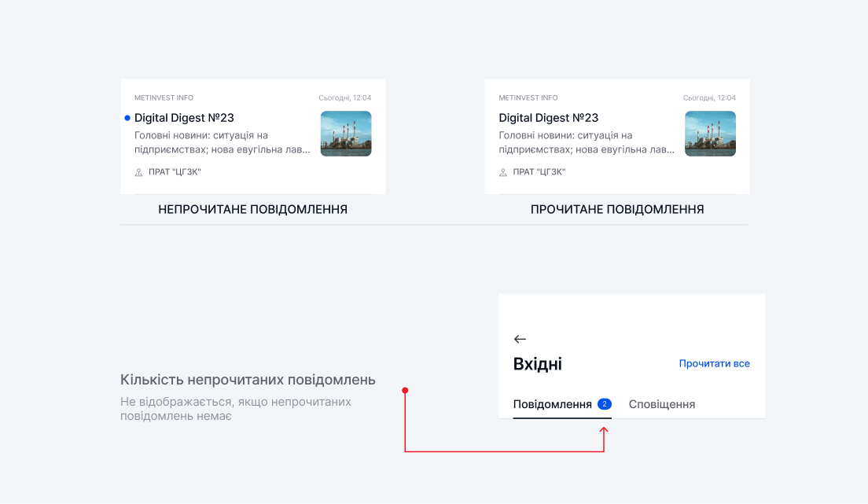The image size is (868, 504).
Task: Click the red annotation dot near the description
Action: click(x=405, y=390)
